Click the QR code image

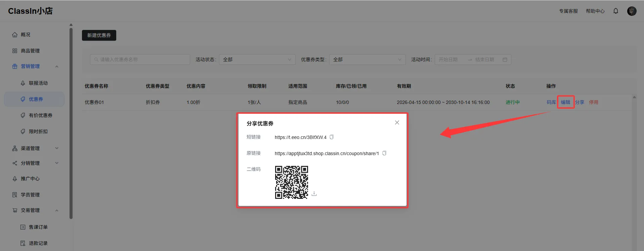tap(291, 182)
